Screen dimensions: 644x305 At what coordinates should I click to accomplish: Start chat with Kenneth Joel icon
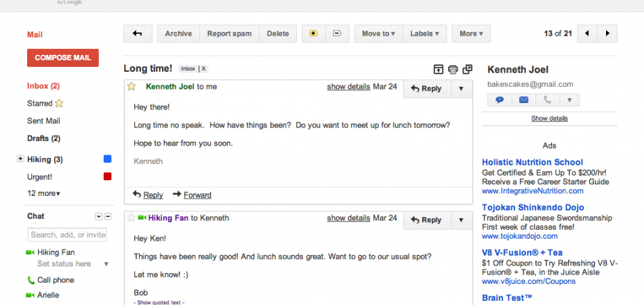(x=500, y=100)
